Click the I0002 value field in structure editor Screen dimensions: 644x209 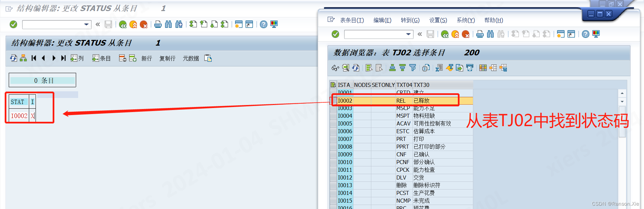point(19,116)
